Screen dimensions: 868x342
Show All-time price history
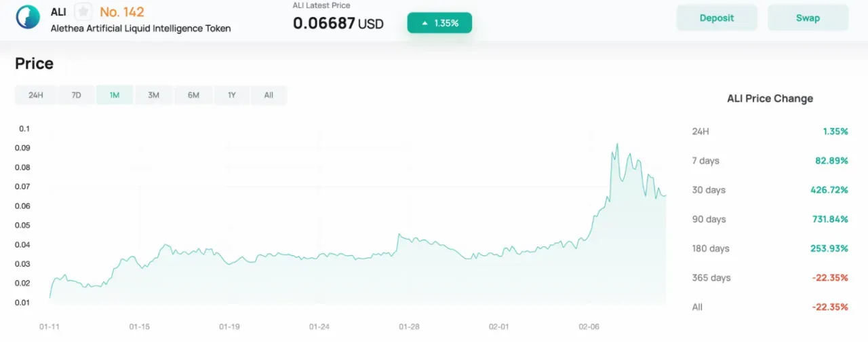[269, 95]
